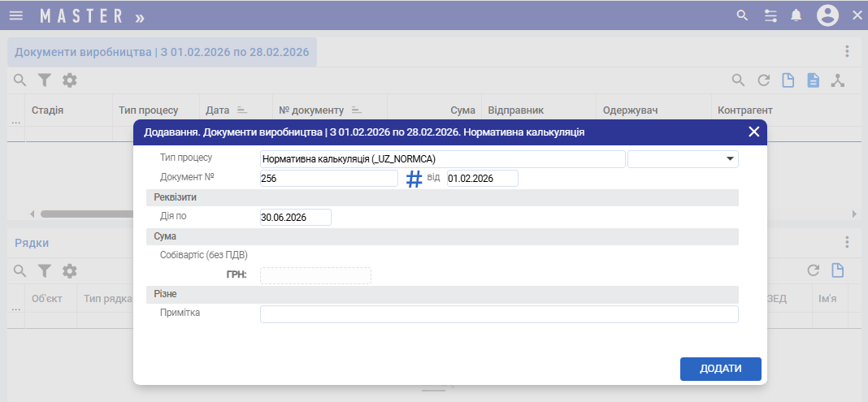Click the Примітка input field
Screen dimensions: 868x402
point(498,314)
